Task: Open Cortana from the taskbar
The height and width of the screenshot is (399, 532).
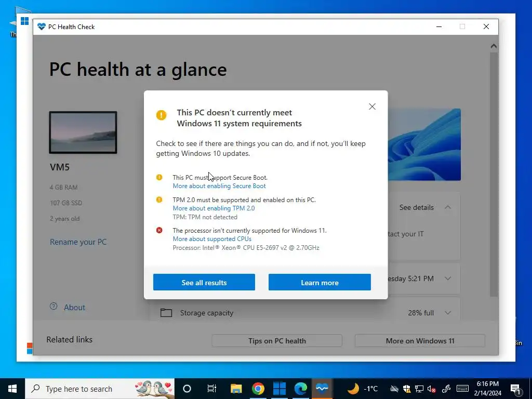Action: point(187,389)
